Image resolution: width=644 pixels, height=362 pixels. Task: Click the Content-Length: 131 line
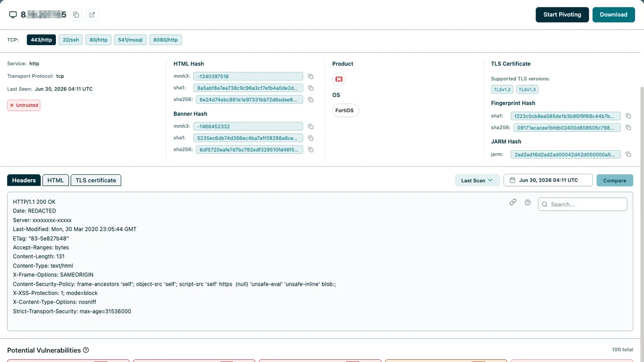pos(39,257)
